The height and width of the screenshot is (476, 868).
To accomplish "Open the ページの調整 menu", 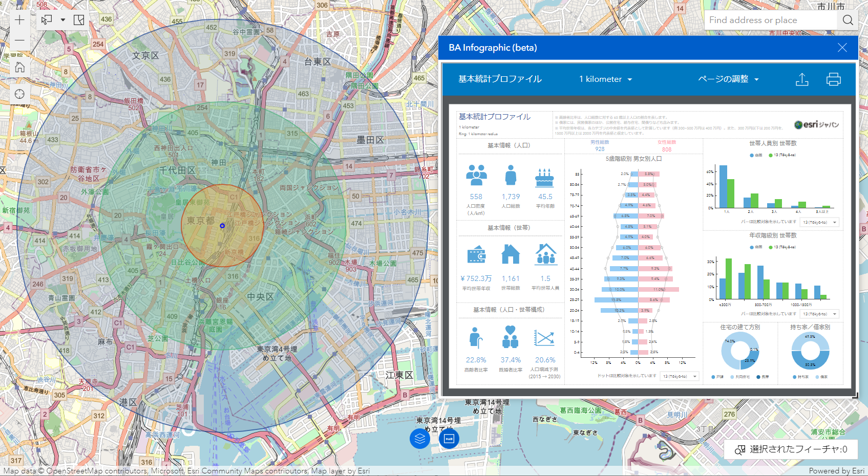I will [728, 79].
